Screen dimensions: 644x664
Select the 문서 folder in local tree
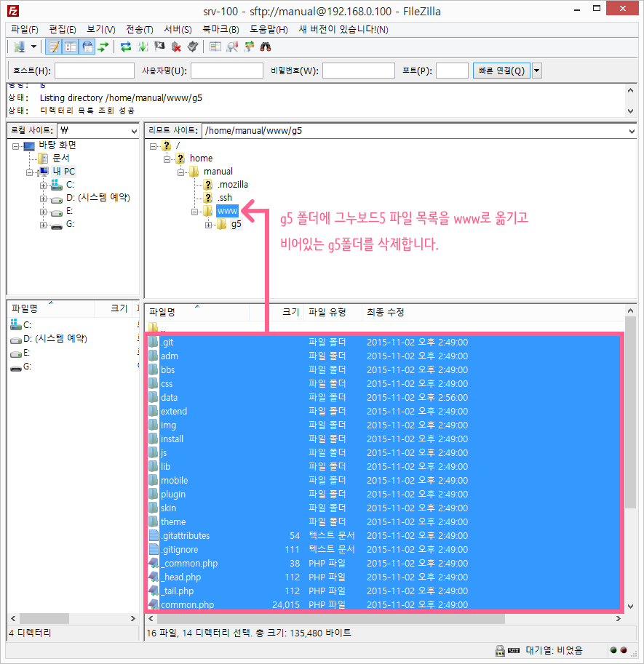coord(60,159)
